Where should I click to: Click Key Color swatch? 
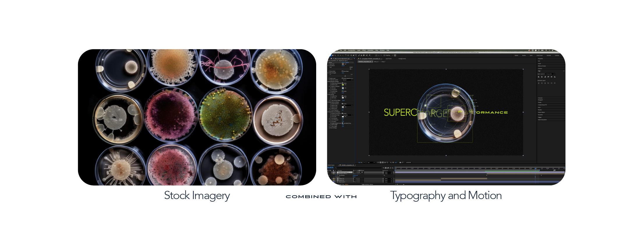pos(343,64)
